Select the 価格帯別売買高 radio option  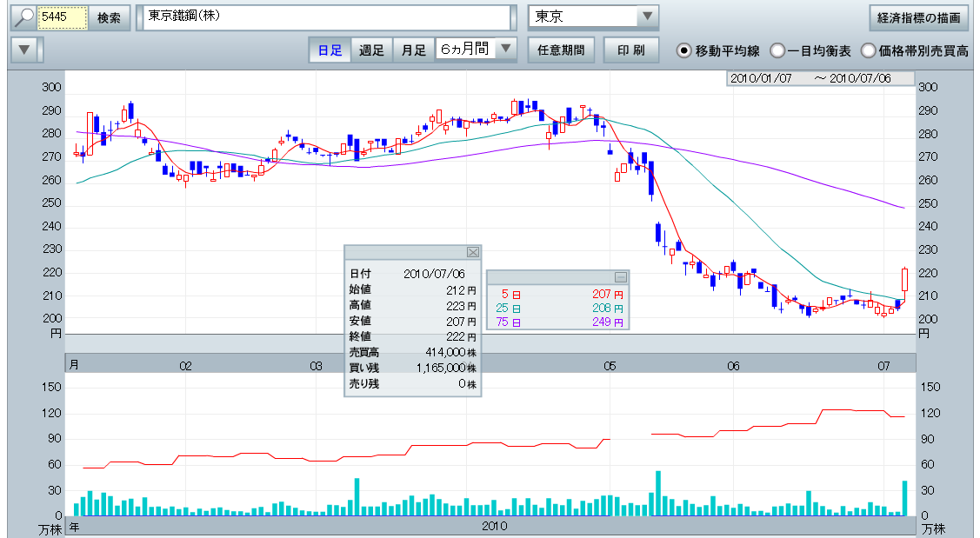868,50
